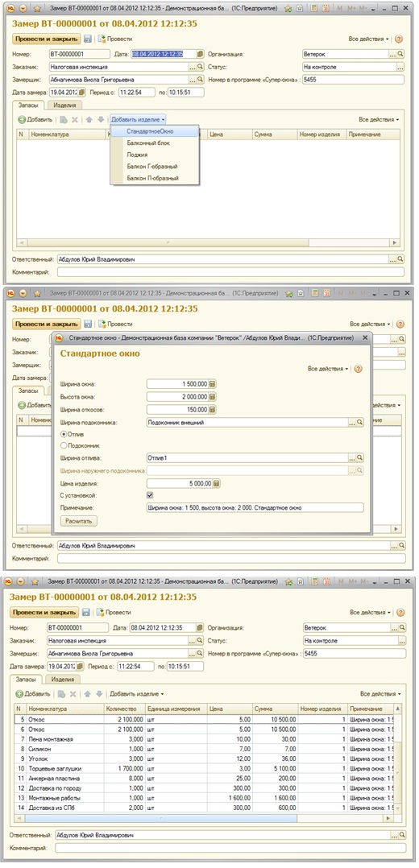Click the horizontal scrollbar under the filled stock table
419x868 pixels.
(x=205, y=818)
